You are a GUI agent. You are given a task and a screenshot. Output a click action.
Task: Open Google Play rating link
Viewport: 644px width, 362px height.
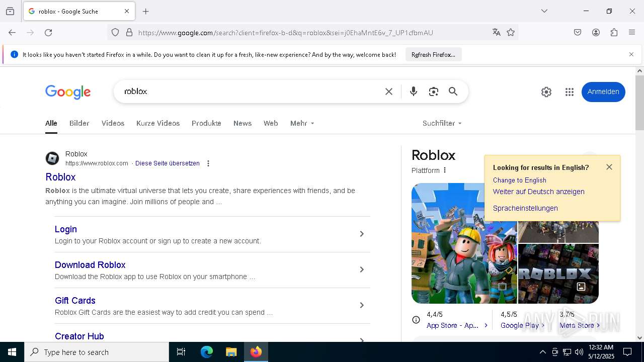[523, 325]
